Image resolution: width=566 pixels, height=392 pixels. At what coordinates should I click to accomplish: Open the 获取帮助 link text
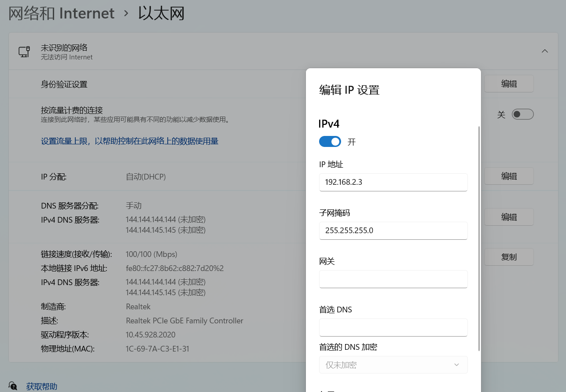click(x=42, y=387)
